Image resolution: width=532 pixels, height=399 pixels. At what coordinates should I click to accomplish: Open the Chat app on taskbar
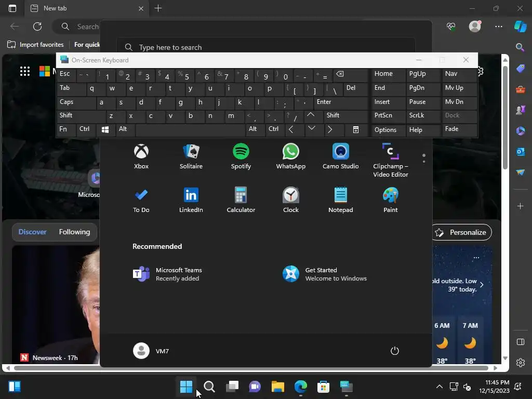tap(255, 387)
